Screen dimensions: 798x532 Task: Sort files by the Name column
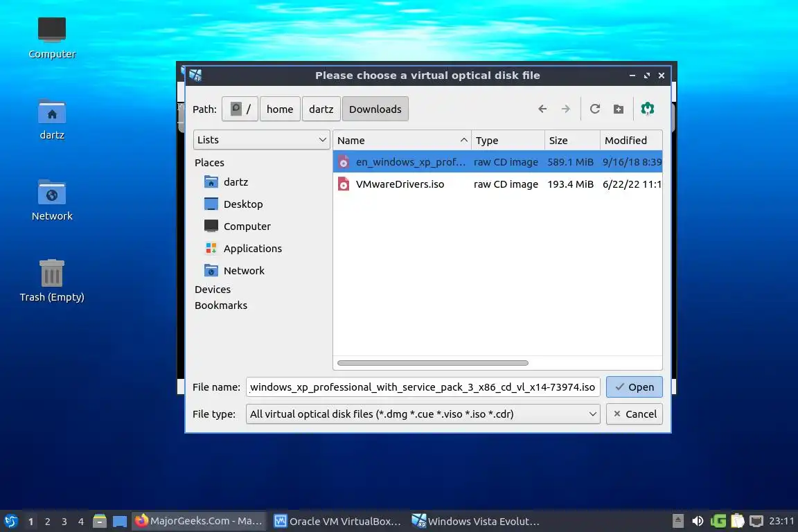pos(402,140)
